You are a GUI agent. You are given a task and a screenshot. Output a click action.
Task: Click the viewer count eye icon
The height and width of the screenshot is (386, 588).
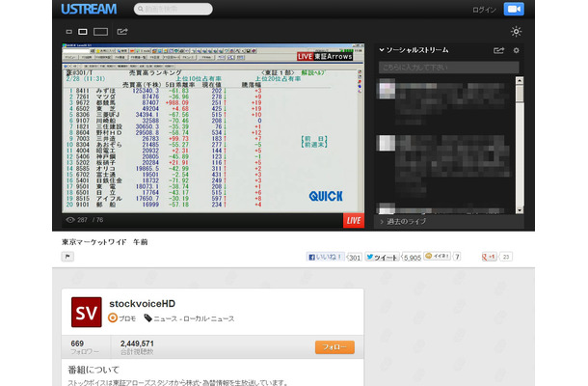click(70, 220)
